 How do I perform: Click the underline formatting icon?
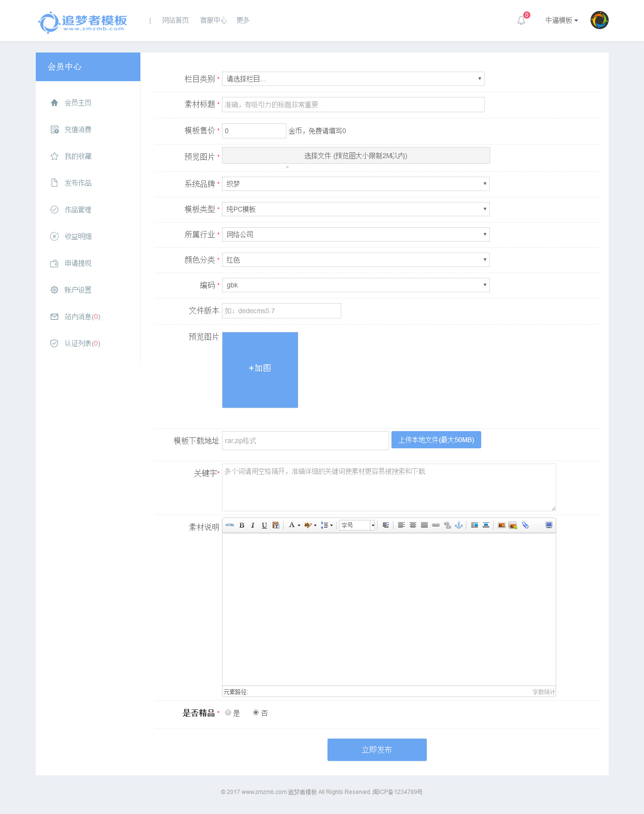point(264,525)
